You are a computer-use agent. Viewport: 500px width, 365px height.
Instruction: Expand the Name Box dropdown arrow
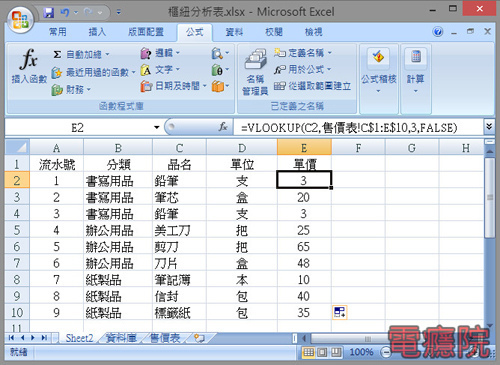pyautogui.click(x=157, y=127)
